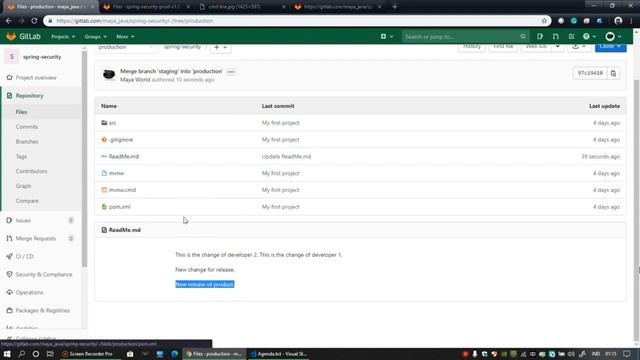Viewport: 640px width, 360px height.
Task: Open Windows search in taskbar
Action: (21, 354)
